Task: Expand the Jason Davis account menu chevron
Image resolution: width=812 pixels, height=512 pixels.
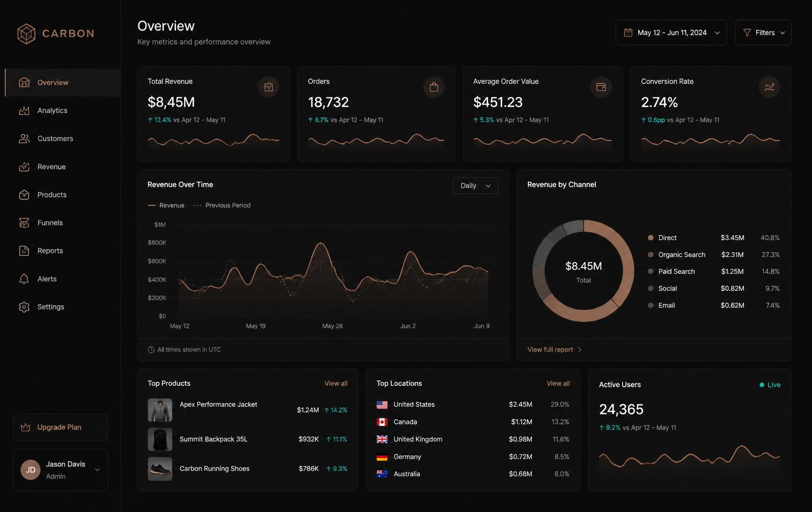Action: tap(97, 470)
